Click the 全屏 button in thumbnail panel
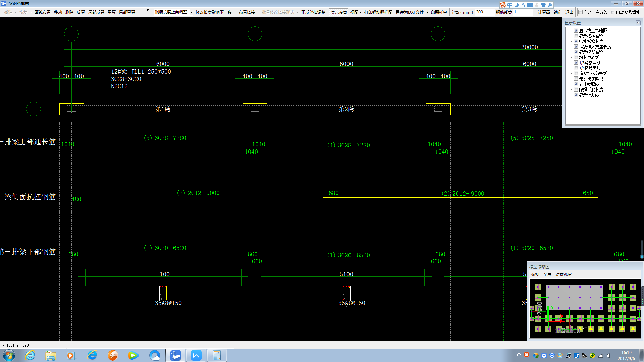This screenshot has width=644, height=362. [x=547, y=275]
